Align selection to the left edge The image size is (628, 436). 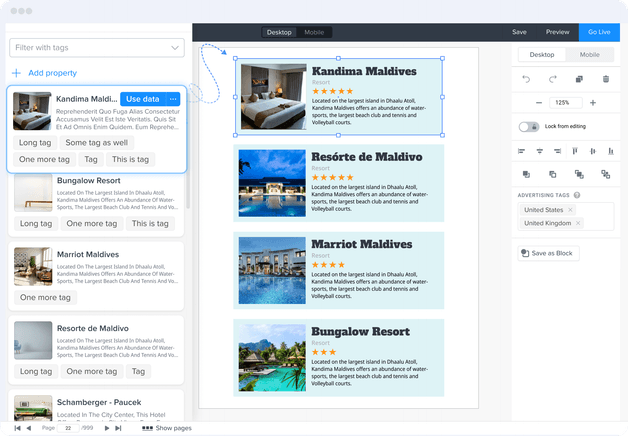[521, 151]
